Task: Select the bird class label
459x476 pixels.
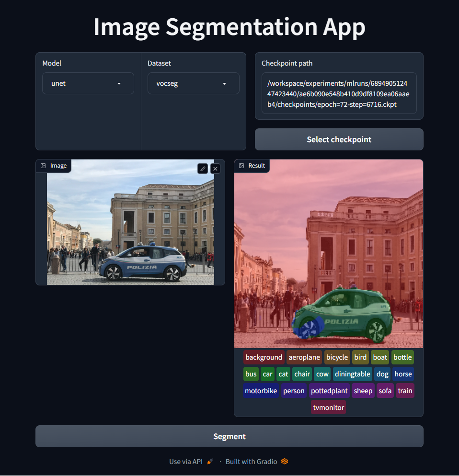Action: [x=360, y=357]
